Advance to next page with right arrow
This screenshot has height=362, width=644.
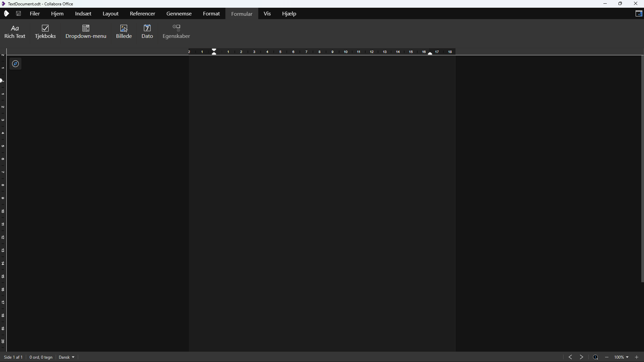tap(581, 357)
